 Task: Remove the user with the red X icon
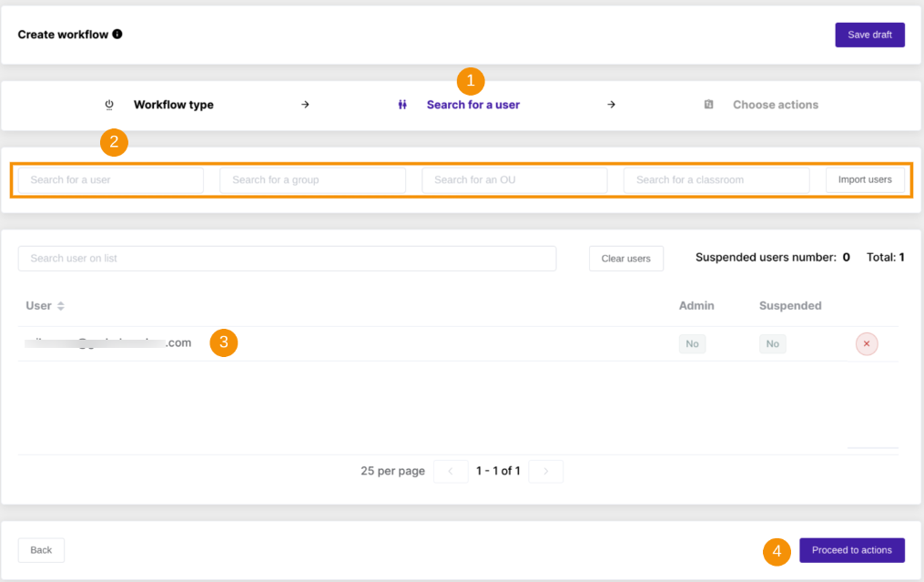867,344
